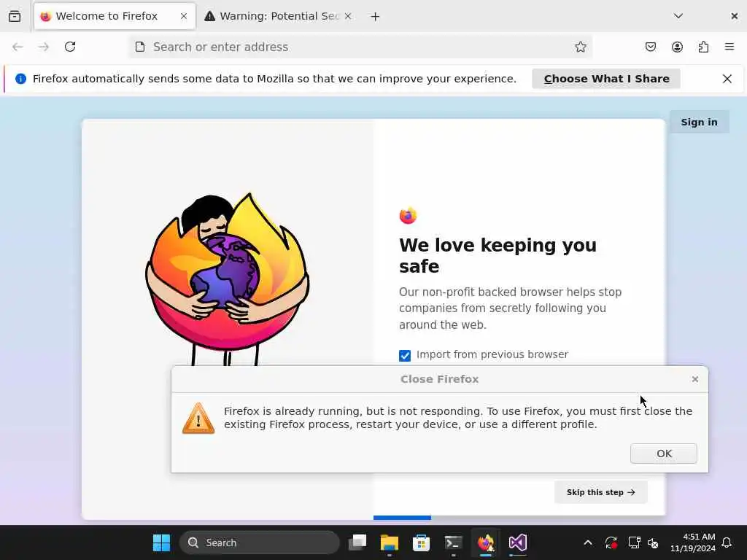Click the muted volume tray icon
This screenshot has width=747, height=560.
[653, 542]
